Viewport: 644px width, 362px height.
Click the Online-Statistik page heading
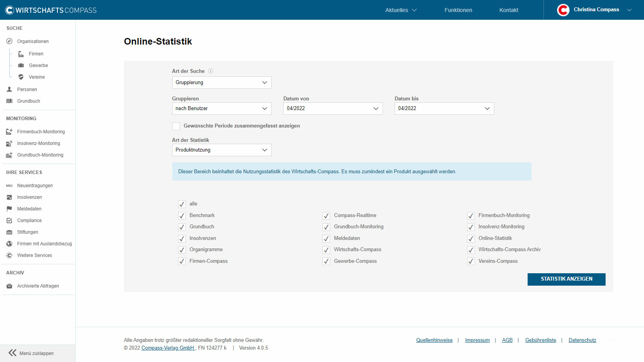pos(158,41)
